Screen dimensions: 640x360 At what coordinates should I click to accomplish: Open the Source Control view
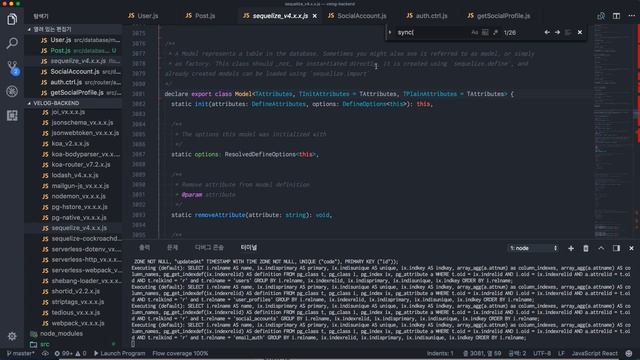[12, 68]
